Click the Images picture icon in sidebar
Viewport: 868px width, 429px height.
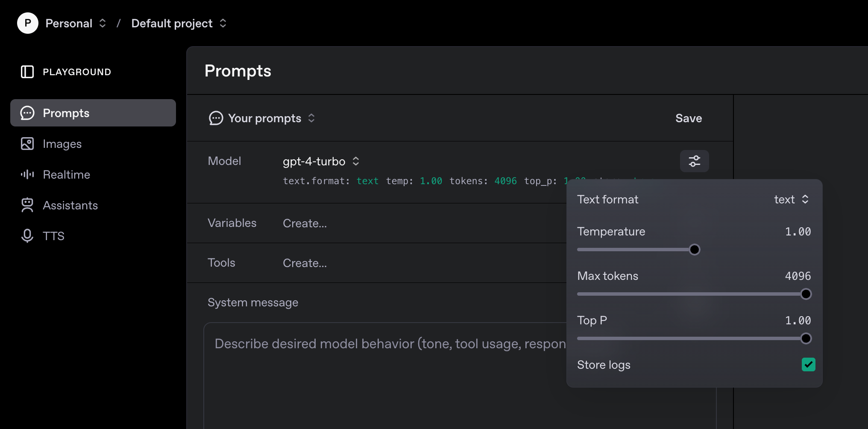(x=27, y=144)
